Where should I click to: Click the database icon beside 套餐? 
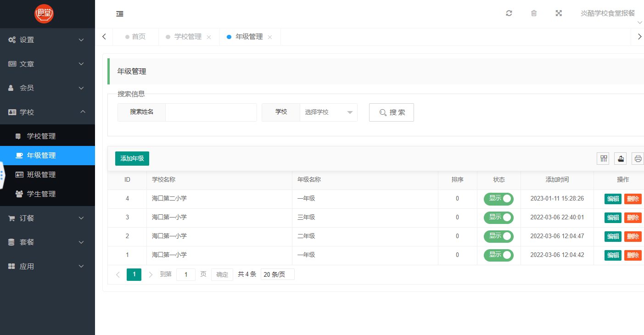[x=11, y=242]
